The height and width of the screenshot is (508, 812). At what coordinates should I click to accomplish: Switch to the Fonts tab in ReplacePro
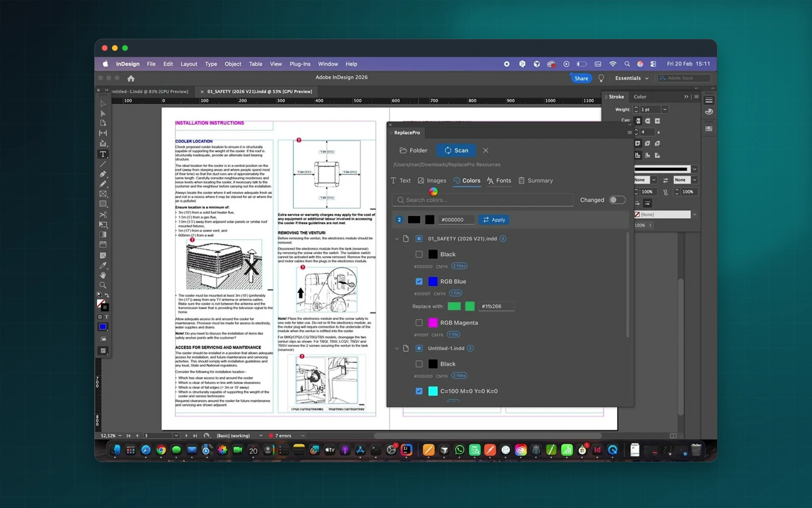point(499,180)
